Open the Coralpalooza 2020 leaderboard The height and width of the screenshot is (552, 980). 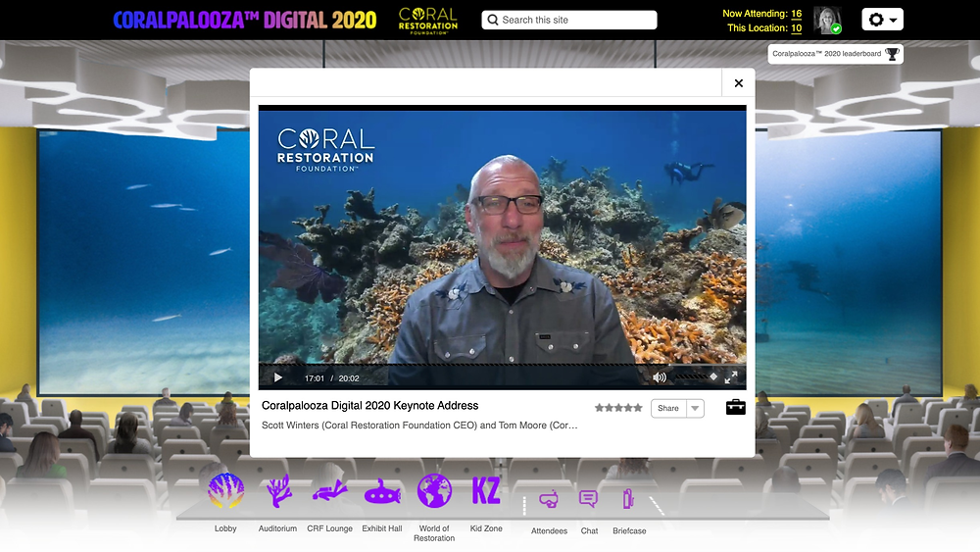835,54
